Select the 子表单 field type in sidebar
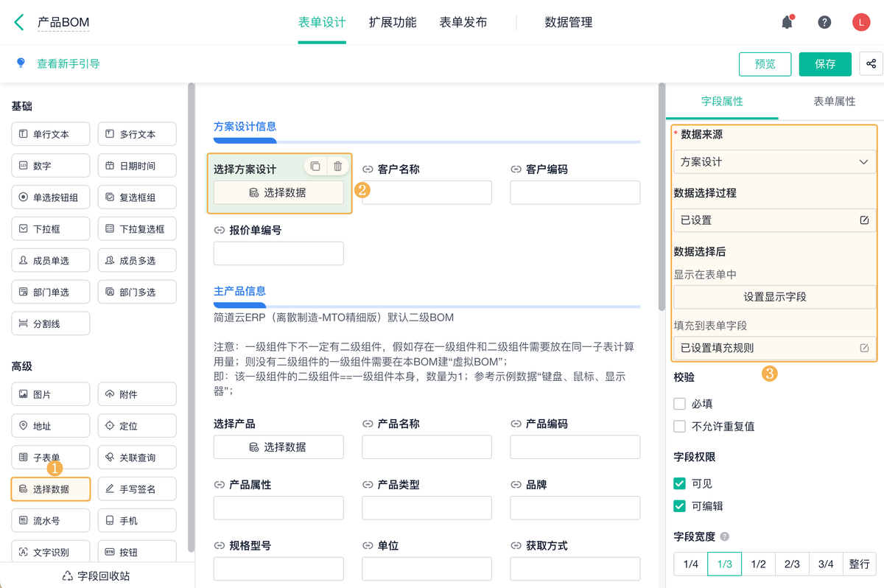Image resolution: width=884 pixels, height=588 pixels. tap(50, 457)
